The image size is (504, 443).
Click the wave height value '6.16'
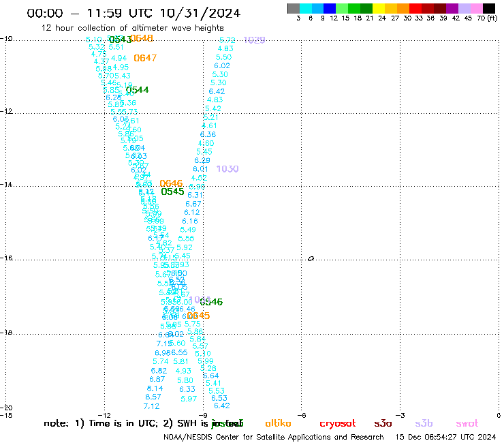point(190,221)
